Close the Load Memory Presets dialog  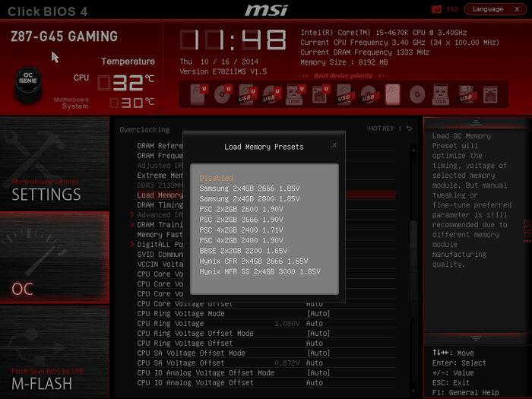[334, 145]
